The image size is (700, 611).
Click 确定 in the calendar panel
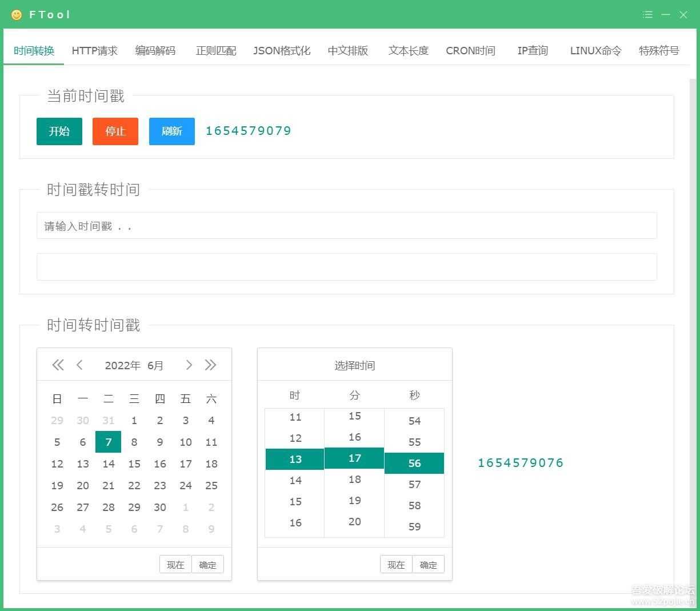207,565
